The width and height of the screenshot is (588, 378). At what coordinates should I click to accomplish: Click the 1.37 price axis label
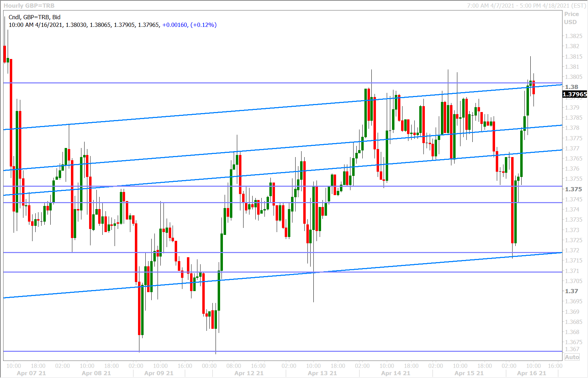pyautogui.click(x=572, y=291)
